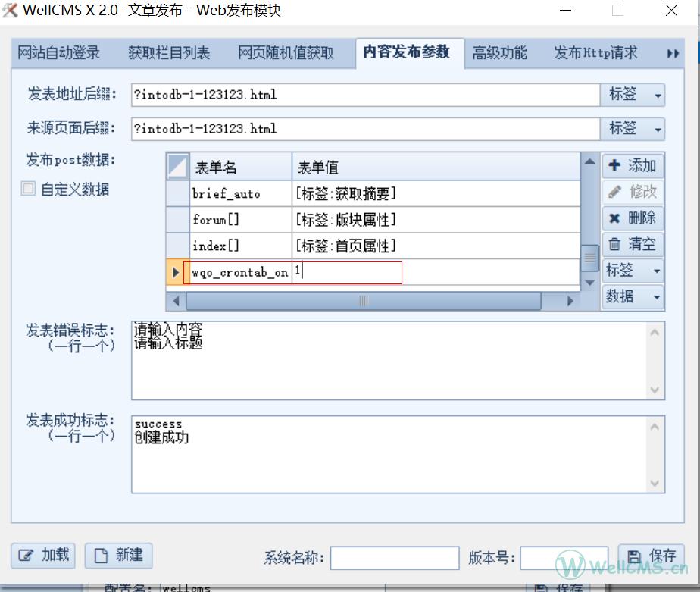The height and width of the screenshot is (592, 700).
Task: Click the 发表错误标志 text area
Action: (389, 360)
